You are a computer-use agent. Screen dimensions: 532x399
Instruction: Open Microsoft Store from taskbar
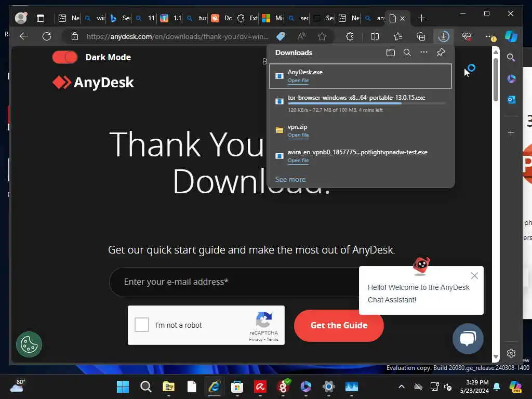coord(237,387)
